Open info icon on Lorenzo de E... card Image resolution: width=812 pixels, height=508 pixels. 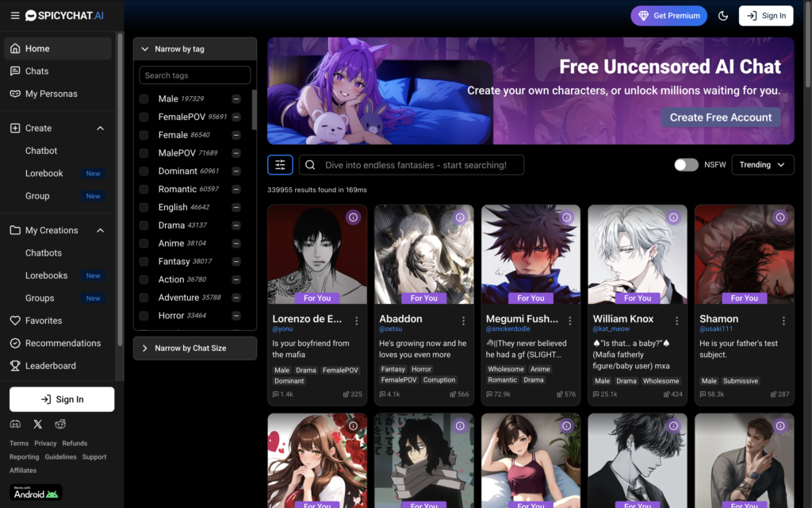353,217
